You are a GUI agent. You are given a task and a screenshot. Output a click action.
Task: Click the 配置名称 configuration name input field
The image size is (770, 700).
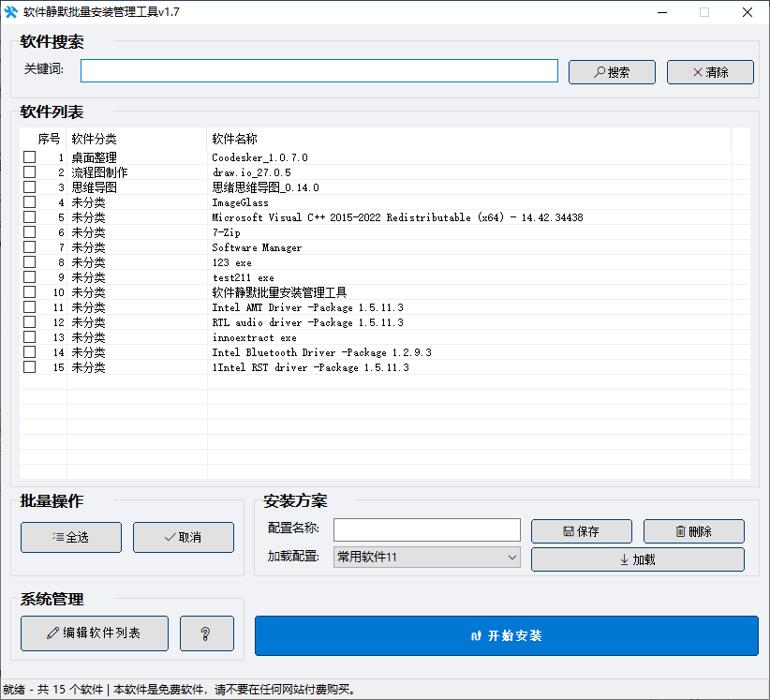coord(426,529)
